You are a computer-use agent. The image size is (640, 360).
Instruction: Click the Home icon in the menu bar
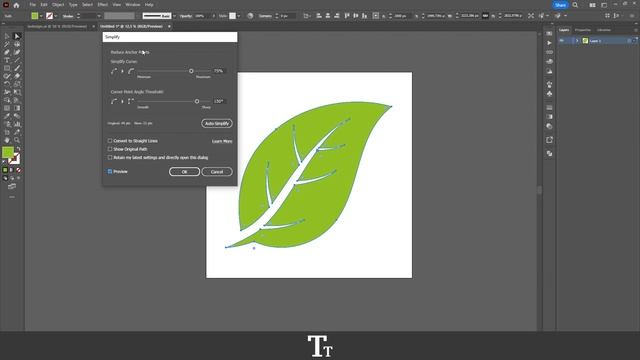point(16,5)
